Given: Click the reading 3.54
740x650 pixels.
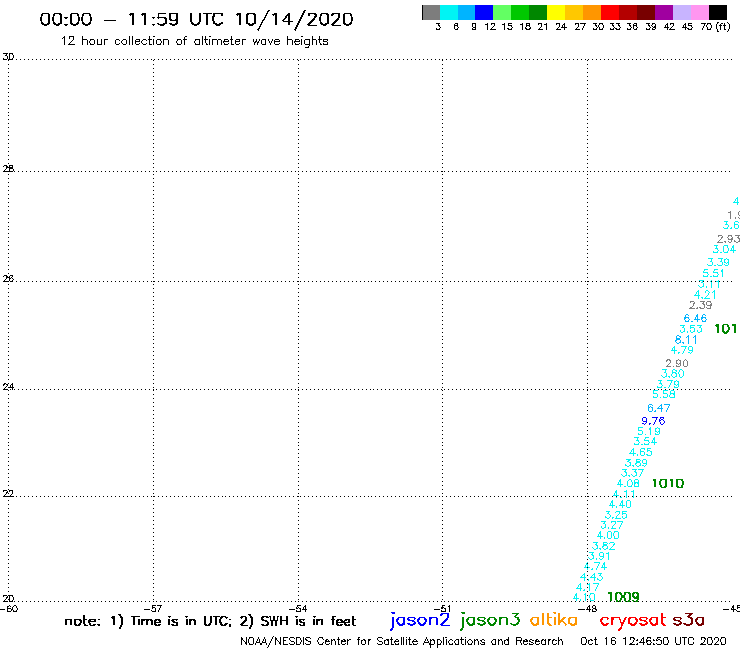Looking at the screenshot, I should (645, 441).
